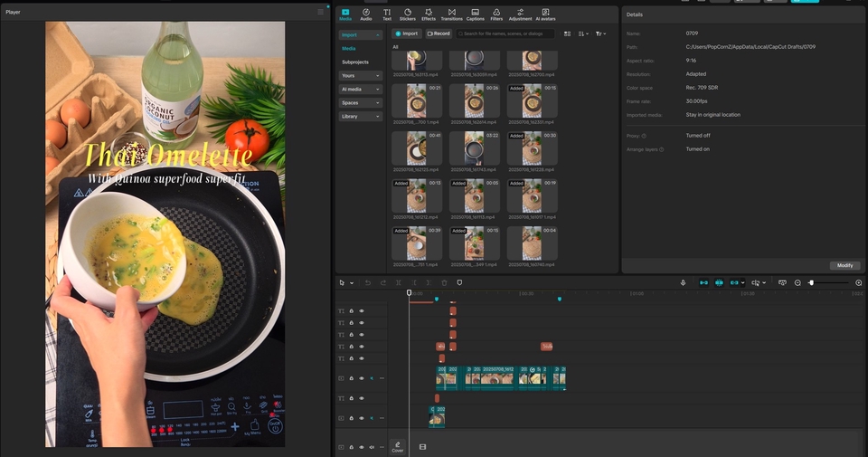Viewport: 868px width, 457px height.
Task: Hide the topmost text track
Action: [362, 311]
